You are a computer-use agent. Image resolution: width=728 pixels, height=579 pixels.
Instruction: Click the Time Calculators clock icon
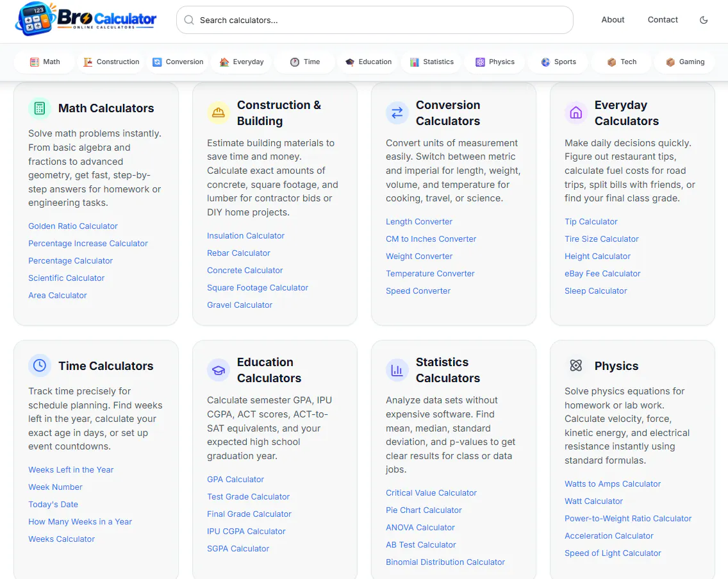40,365
